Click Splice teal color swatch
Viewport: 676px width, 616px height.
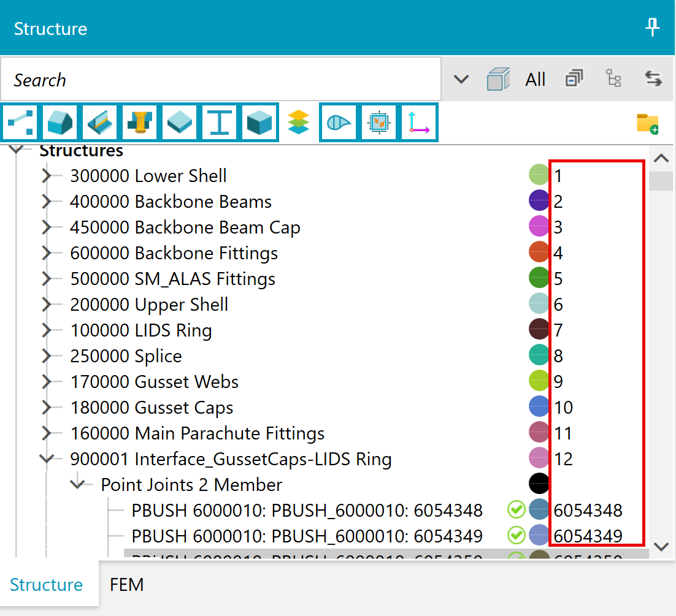point(539,355)
